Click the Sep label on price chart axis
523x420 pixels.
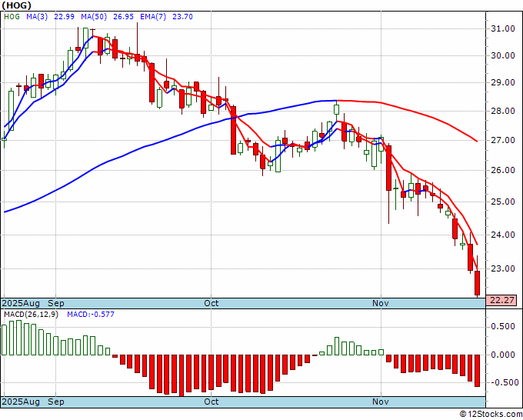pyautogui.click(x=55, y=303)
